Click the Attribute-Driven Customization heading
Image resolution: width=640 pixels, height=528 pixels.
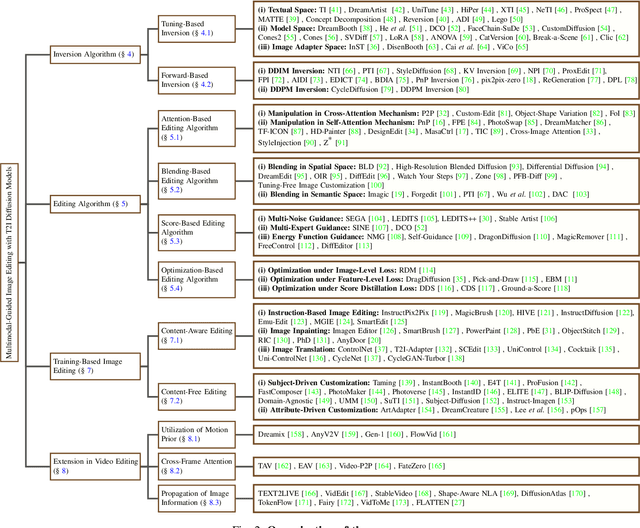tap(318, 410)
